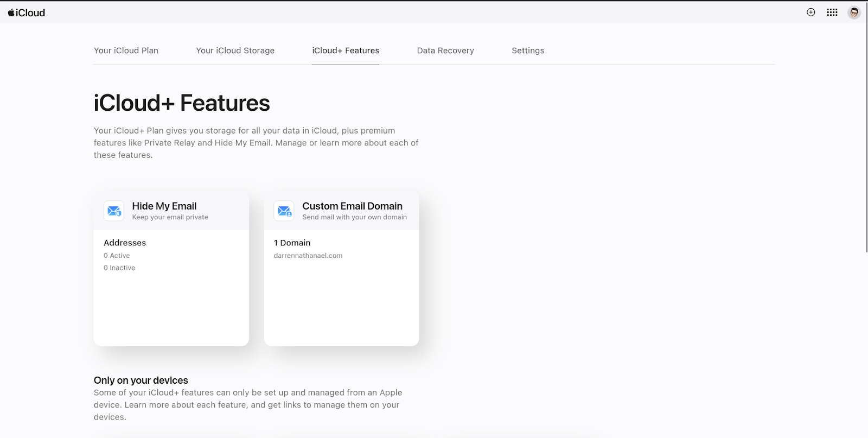This screenshot has width=868, height=438.
Task: Open the create new plus icon
Action: pos(811,12)
